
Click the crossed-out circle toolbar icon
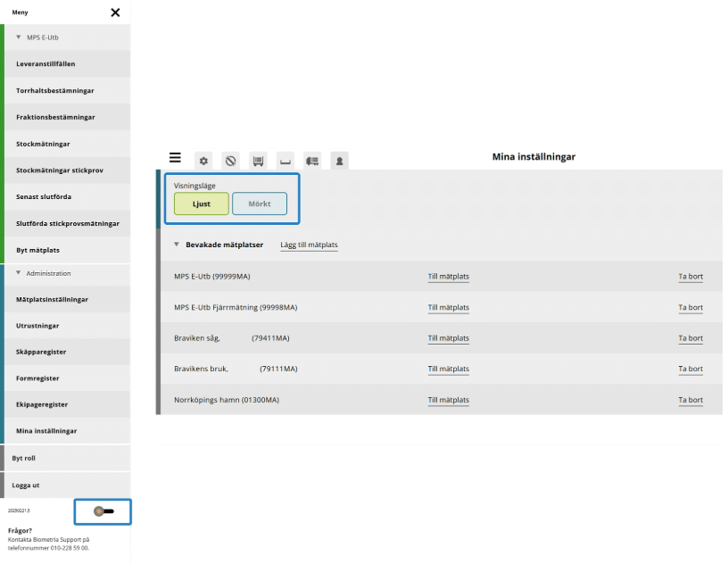point(230,161)
